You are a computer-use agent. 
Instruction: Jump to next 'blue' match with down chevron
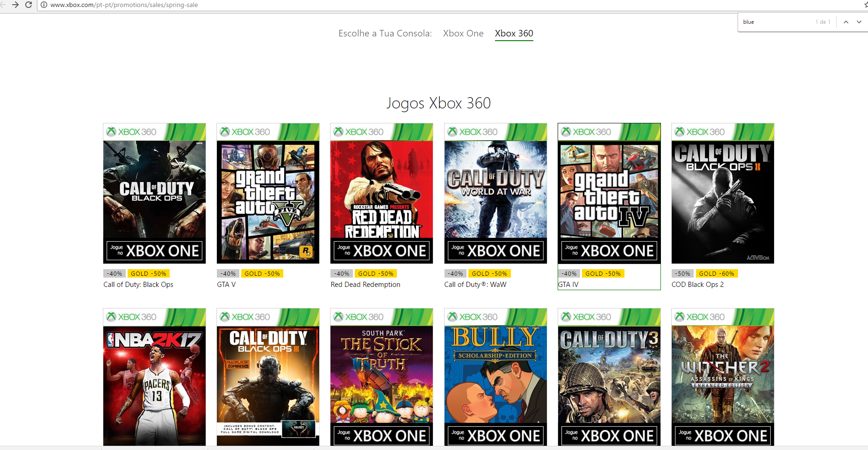(859, 21)
